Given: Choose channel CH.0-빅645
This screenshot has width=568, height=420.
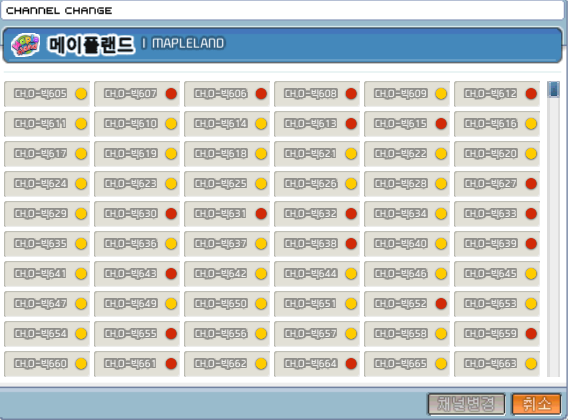Looking at the screenshot, I should [497, 274].
